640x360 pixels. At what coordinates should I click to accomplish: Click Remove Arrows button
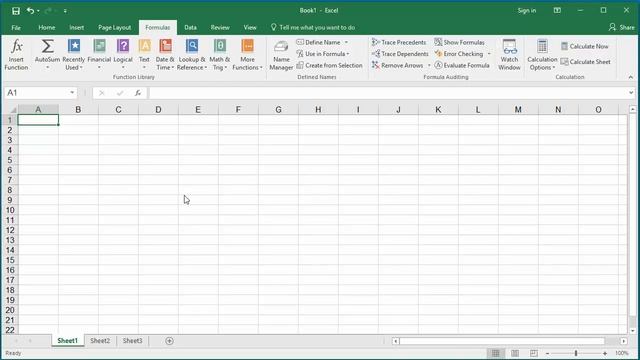point(398,65)
